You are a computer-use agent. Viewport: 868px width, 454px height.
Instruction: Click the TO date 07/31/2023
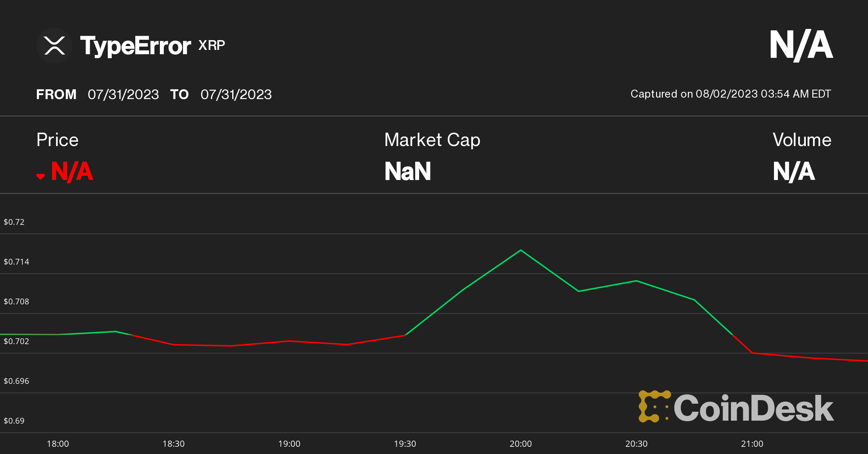tap(236, 94)
